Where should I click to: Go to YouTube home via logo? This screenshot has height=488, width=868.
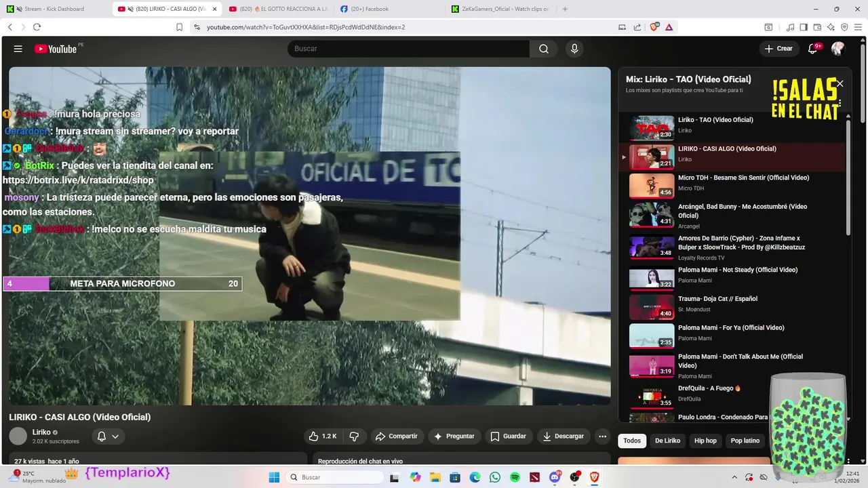coord(56,49)
